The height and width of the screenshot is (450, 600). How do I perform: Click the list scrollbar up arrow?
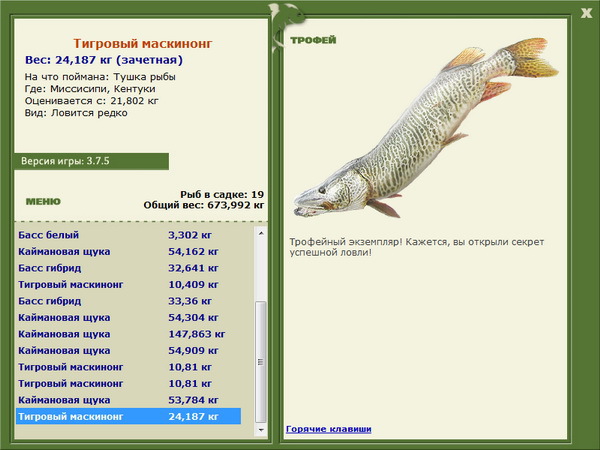(261, 233)
